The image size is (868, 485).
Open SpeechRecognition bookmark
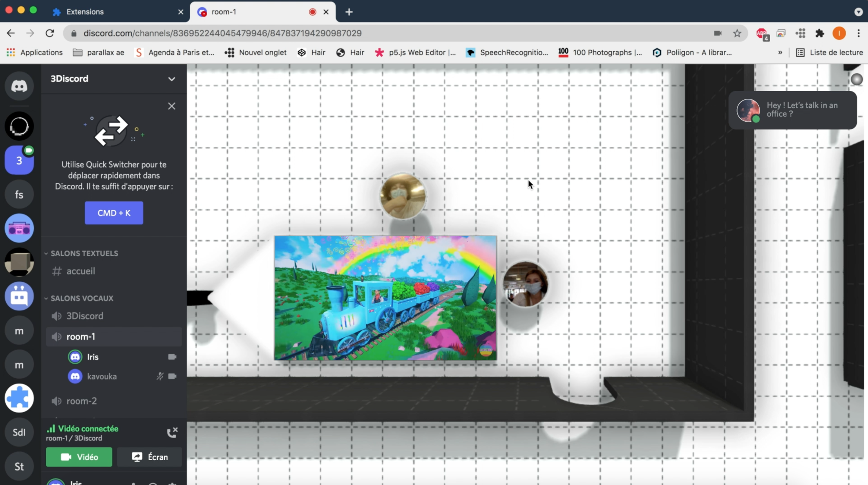pos(507,52)
